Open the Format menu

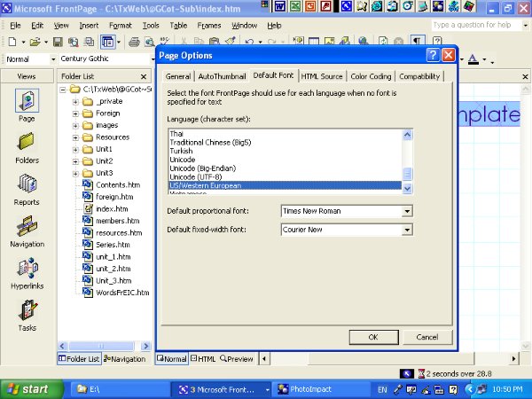pos(120,26)
